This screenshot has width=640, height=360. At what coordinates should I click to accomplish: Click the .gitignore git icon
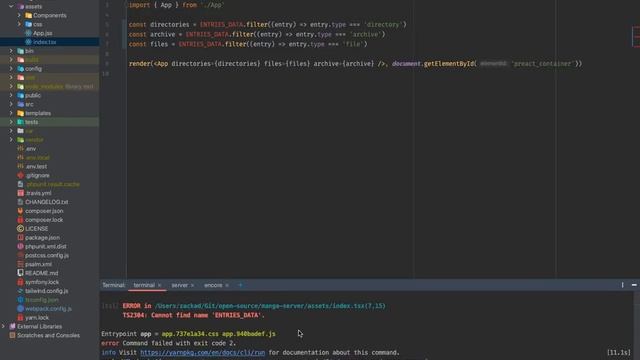[20, 176]
